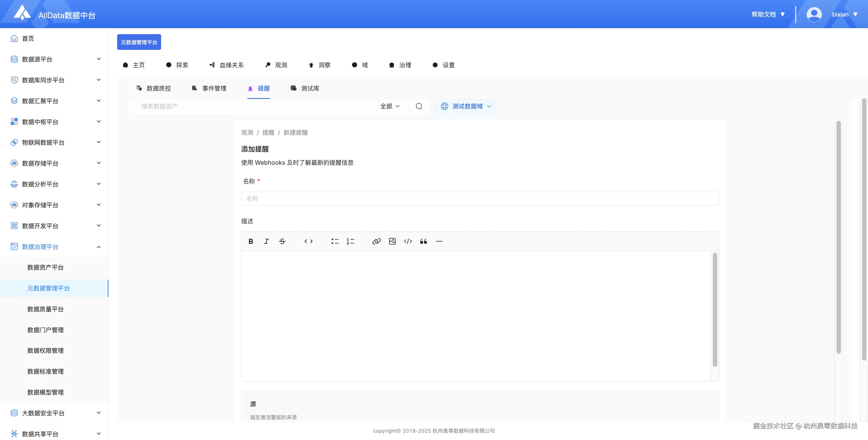Viewport: 868px width, 440px height.
Task: Insert a numbered list in the description
Action: (350, 241)
